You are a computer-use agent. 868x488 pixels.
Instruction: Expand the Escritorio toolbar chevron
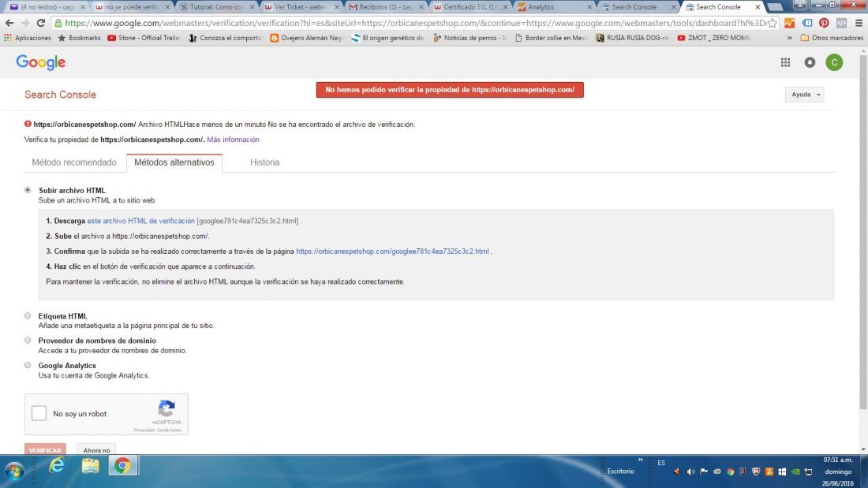click(641, 460)
